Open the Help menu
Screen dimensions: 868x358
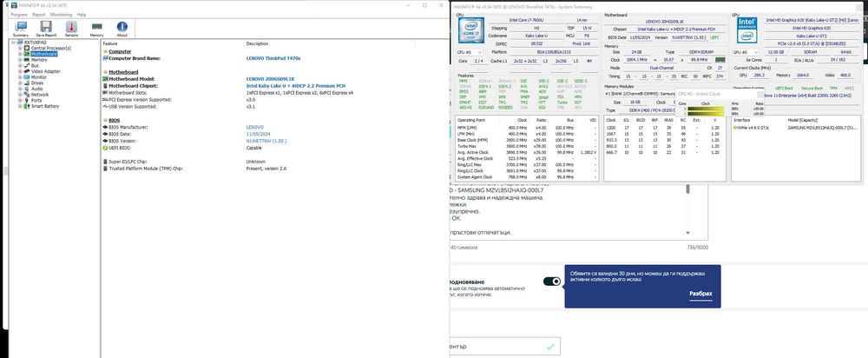pyautogui.click(x=82, y=15)
